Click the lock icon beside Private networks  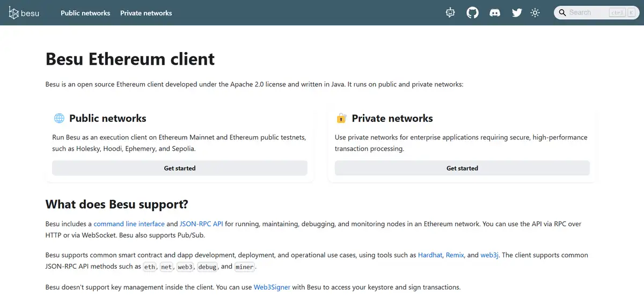click(x=341, y=119)
